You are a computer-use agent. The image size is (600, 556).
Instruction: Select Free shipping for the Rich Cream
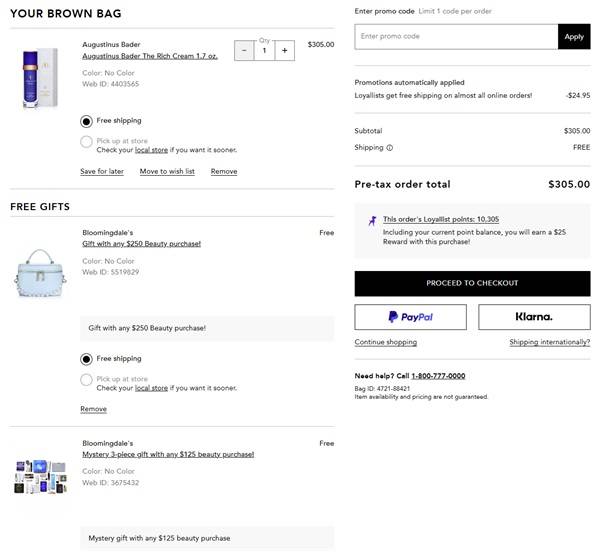86,121
